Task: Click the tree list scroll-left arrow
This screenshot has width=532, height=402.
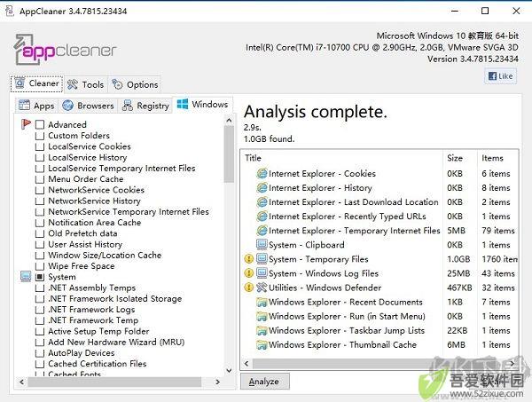Action: [21, 382]
